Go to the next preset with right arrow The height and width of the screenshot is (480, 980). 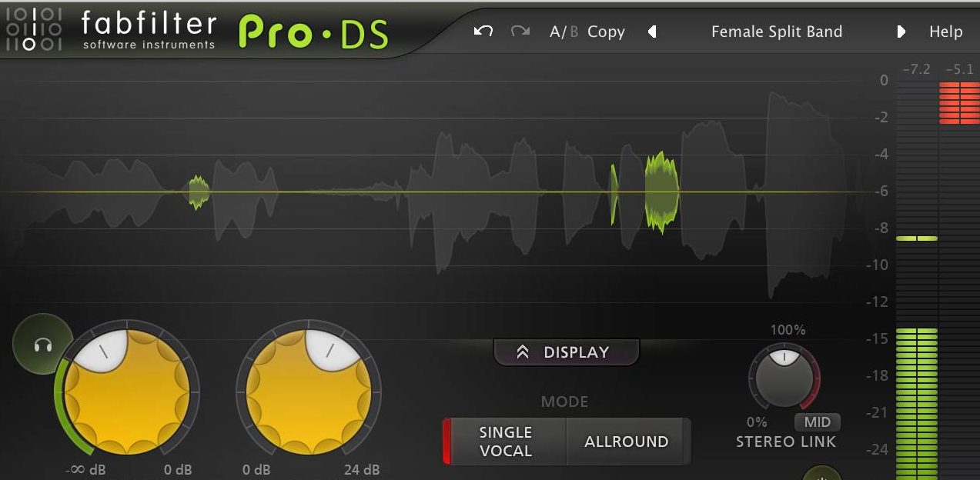click(x=901, y=32)
